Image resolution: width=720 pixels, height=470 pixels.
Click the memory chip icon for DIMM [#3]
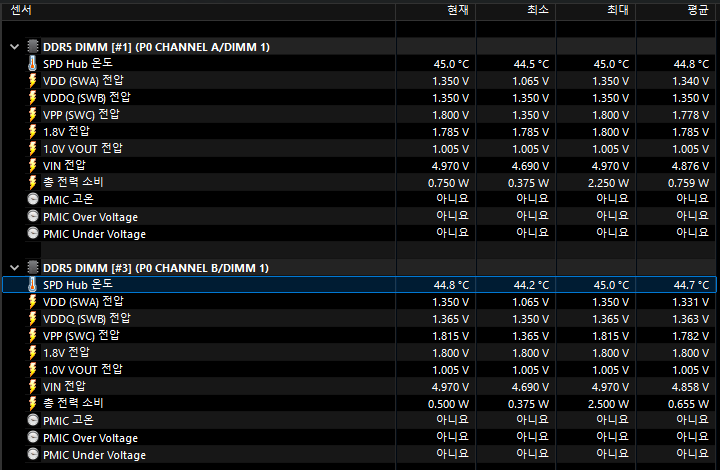(x=33, y=267)
